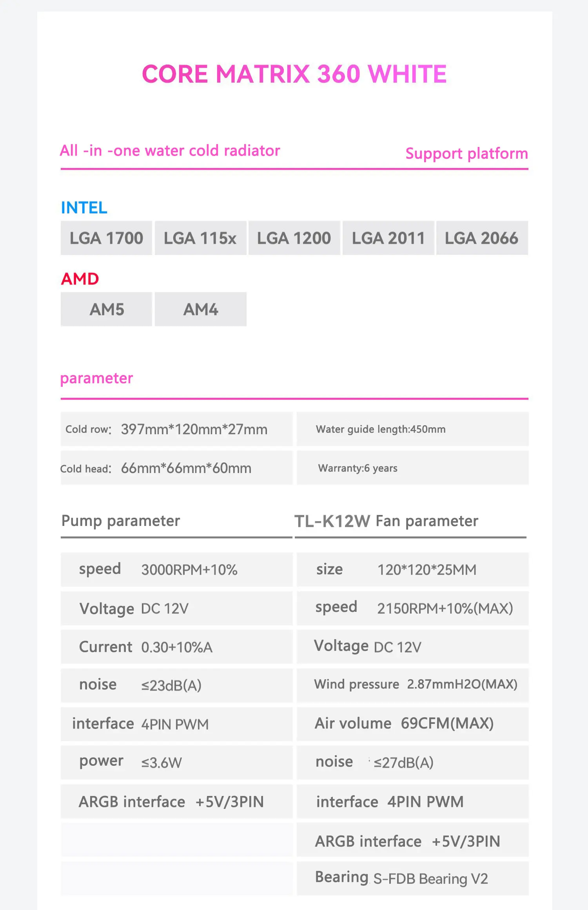Click the Warranty 6 years cell

click(x=412, y=468)
